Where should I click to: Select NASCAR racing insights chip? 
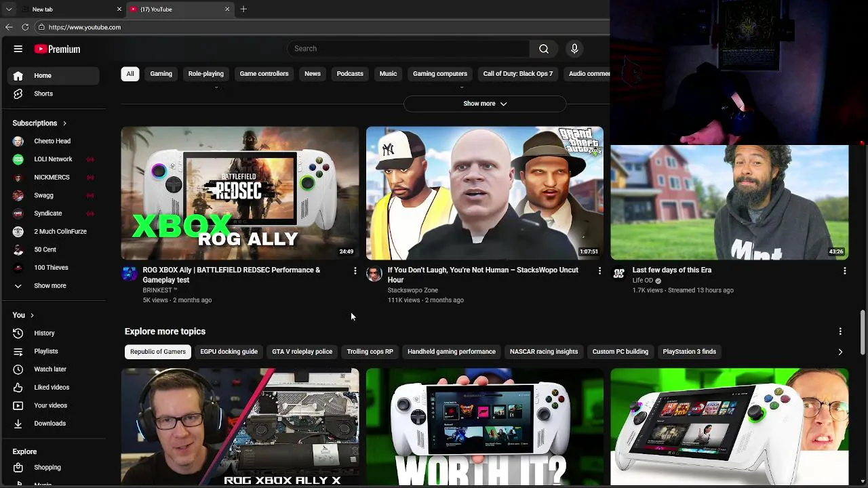pyautogui.click(x=544, y=352)
